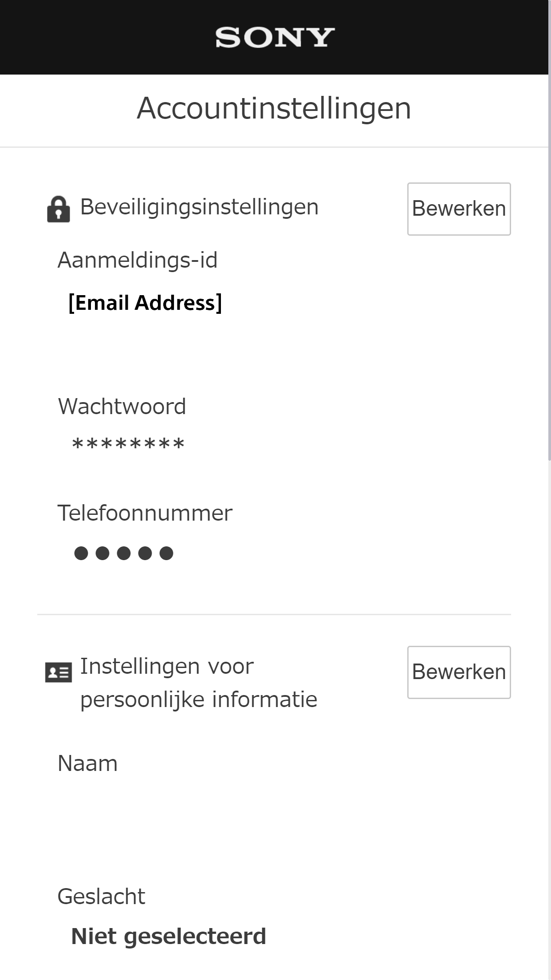Screen dimensions: 551x980
Task: Click the Naam field label
Action: (88, 764)
